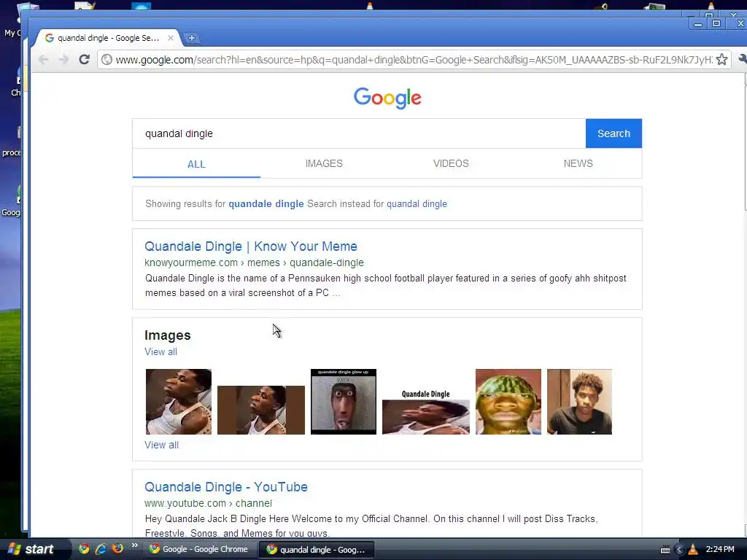Open Quandale Dingle Know Your Meme result
Viewport: 747px width, 560px height.
click(x=251, y=246)
